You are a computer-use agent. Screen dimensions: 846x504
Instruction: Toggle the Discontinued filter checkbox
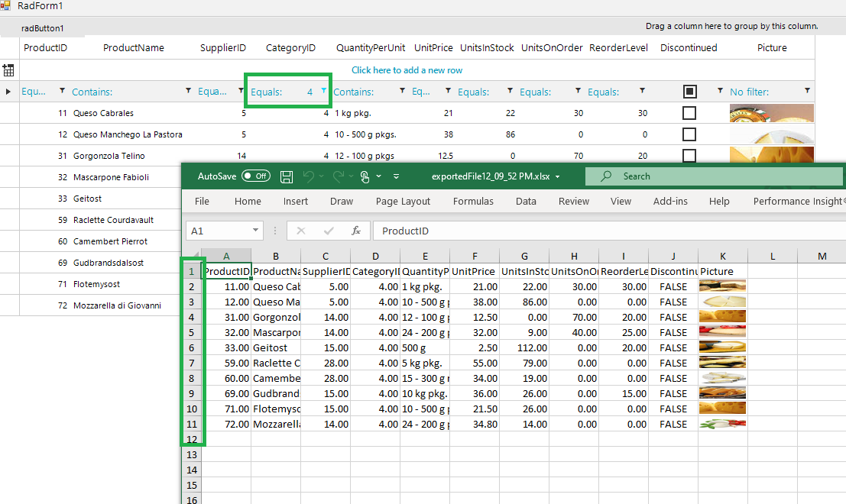pyautogui.click(x=689, y=92)
